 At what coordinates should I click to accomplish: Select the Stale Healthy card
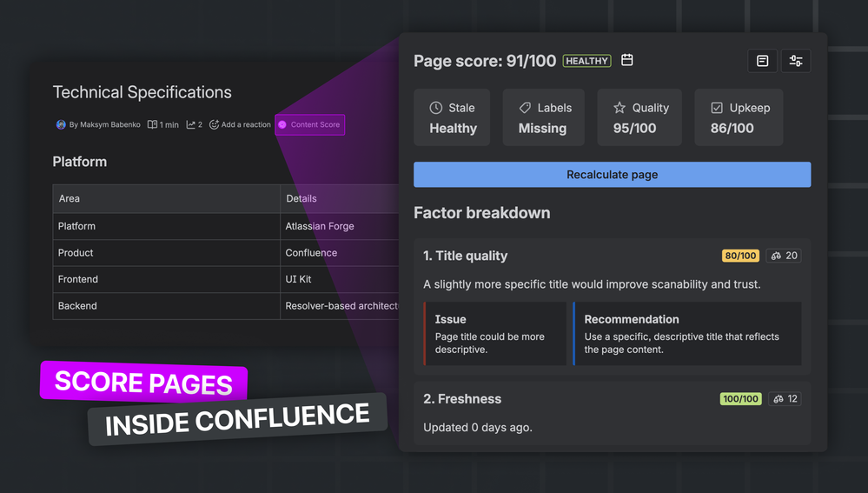452,117
